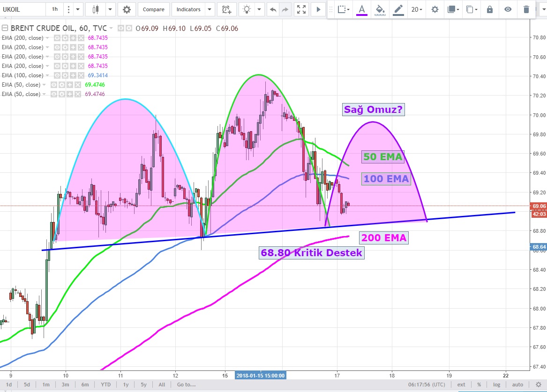Viewport: 547px width, 392px height.
Task: Delete the selected drawing with trash icon
Action: pyautogui.click(x=526, y=9)
